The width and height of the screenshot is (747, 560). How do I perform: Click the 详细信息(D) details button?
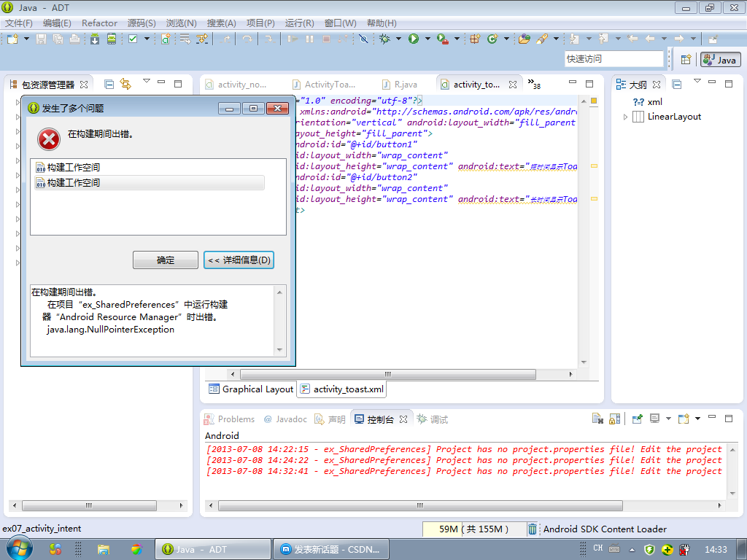pos(239,260)
